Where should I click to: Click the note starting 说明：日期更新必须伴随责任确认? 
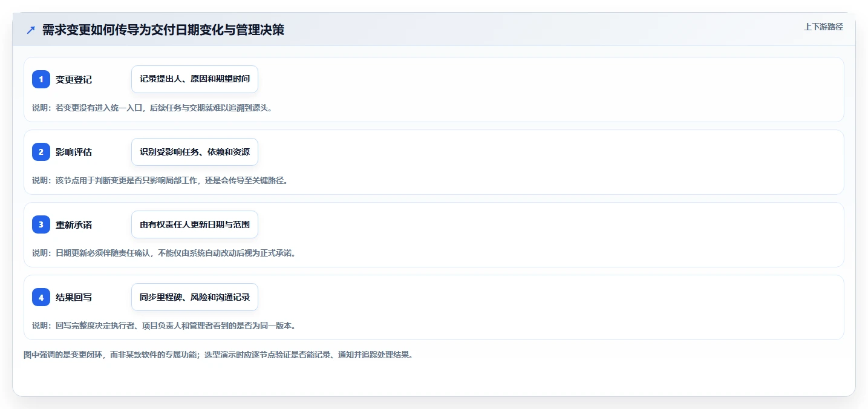point(164,253)
